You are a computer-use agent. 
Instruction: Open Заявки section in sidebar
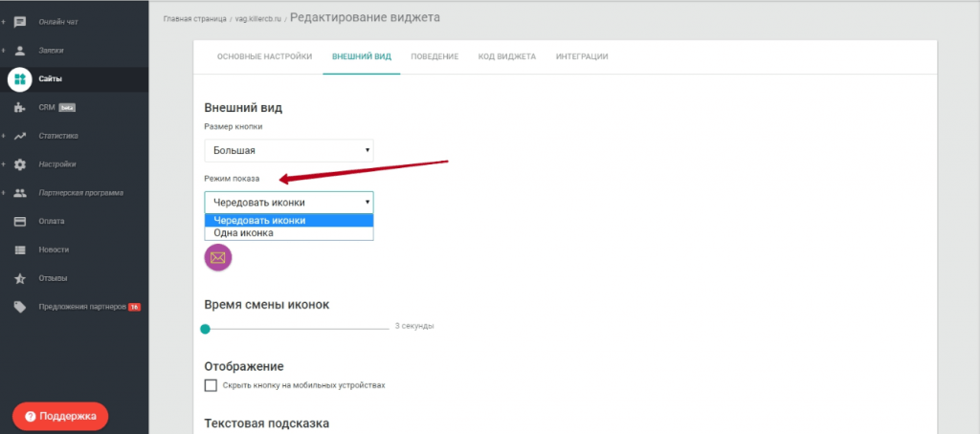(51, 50)
